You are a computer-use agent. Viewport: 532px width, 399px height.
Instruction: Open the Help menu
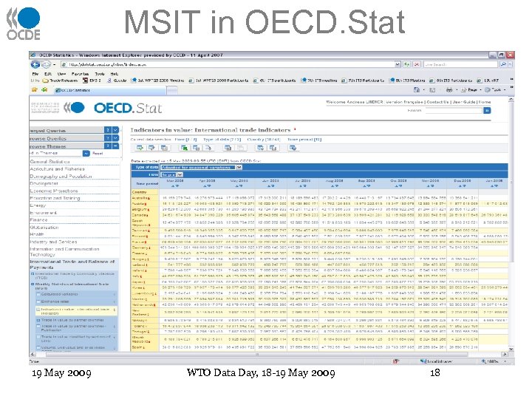pyautogui.click(x=115, y=74)
